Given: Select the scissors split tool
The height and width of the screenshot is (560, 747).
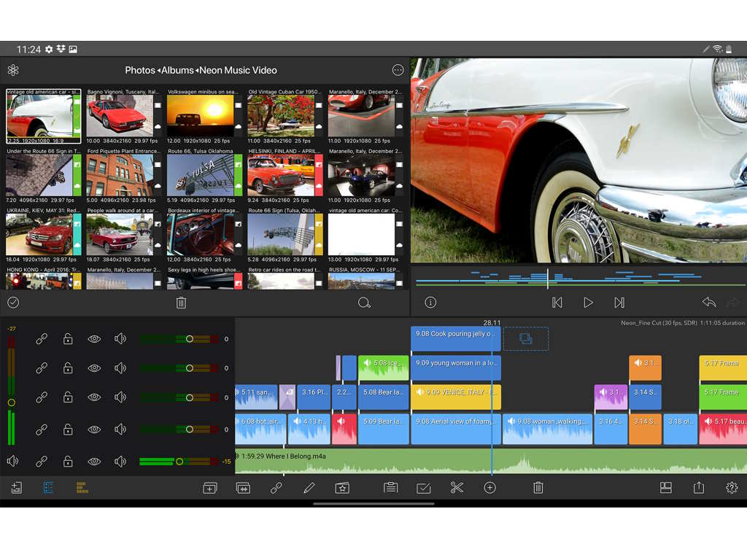Looking at the screenshot, I should pyautogui.click(x=457, y=488).
